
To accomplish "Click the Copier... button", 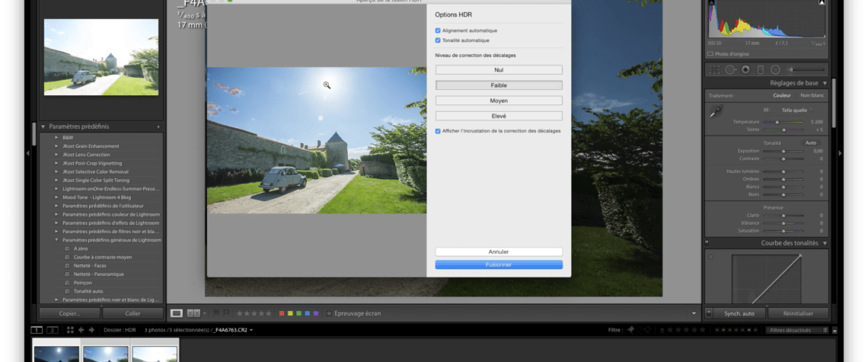I will click(70, 313).
